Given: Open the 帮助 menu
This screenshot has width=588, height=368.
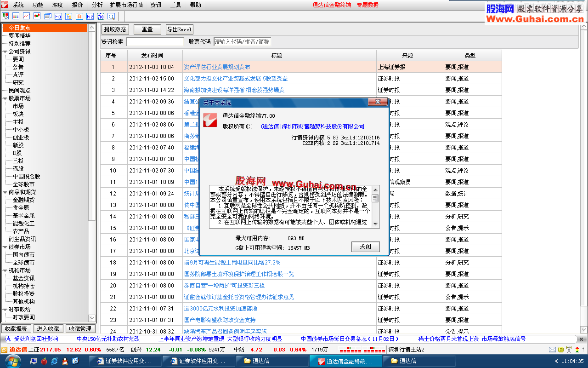Looking at the screenshot, I should coord(195,5).
